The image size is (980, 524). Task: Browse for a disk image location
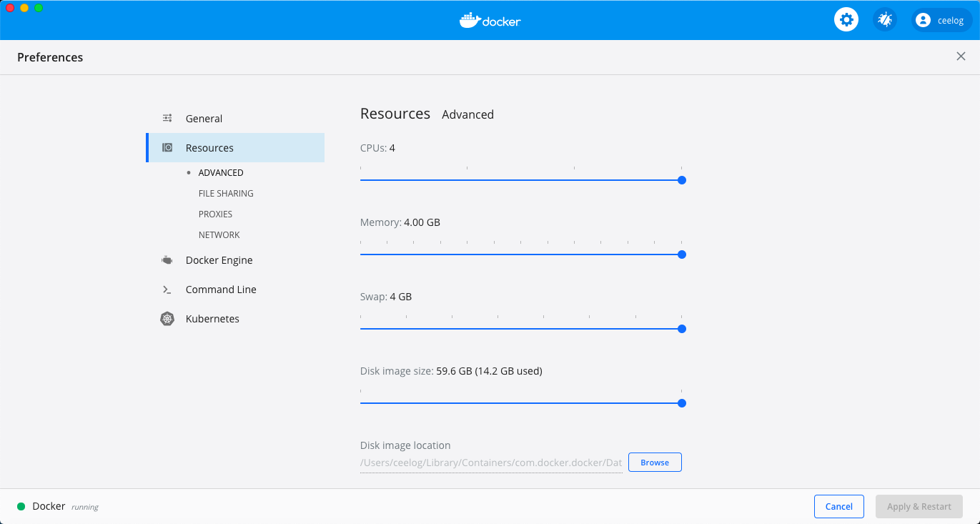[655, 463]
